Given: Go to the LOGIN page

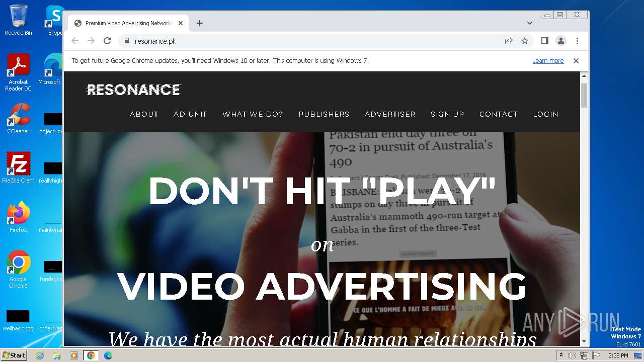Looking at the screenshot, I should 546,114.
